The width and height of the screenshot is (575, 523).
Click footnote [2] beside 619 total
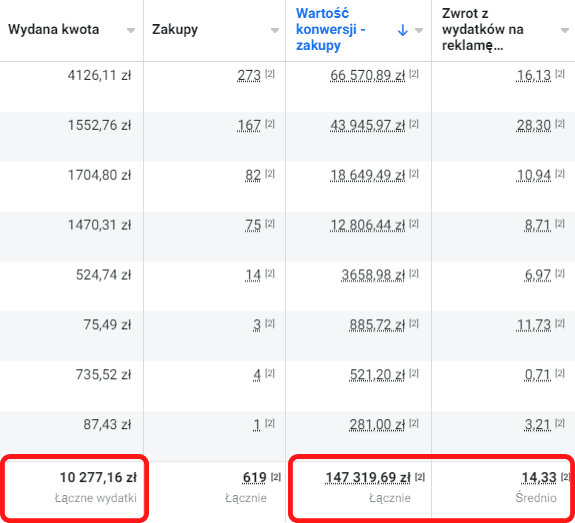276,477
